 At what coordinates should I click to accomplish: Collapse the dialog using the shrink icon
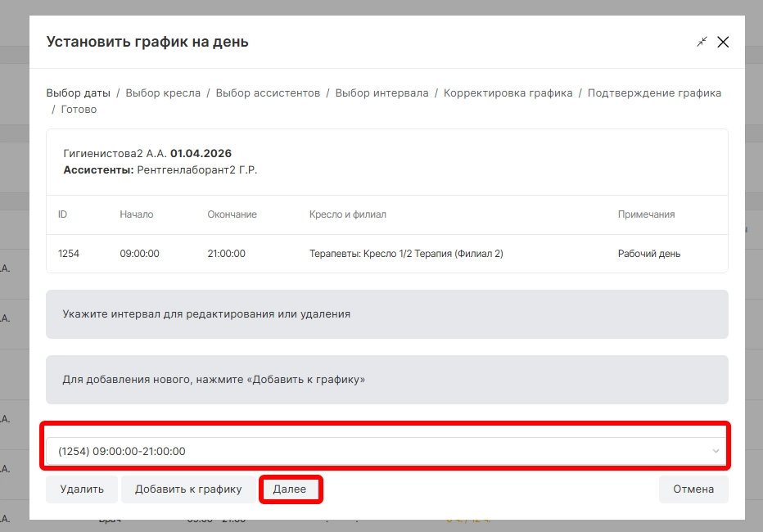702,42
